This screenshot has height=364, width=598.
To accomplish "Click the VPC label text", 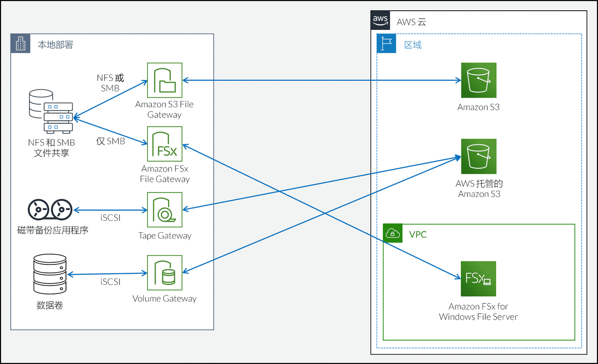I will [x=418, y=235].
